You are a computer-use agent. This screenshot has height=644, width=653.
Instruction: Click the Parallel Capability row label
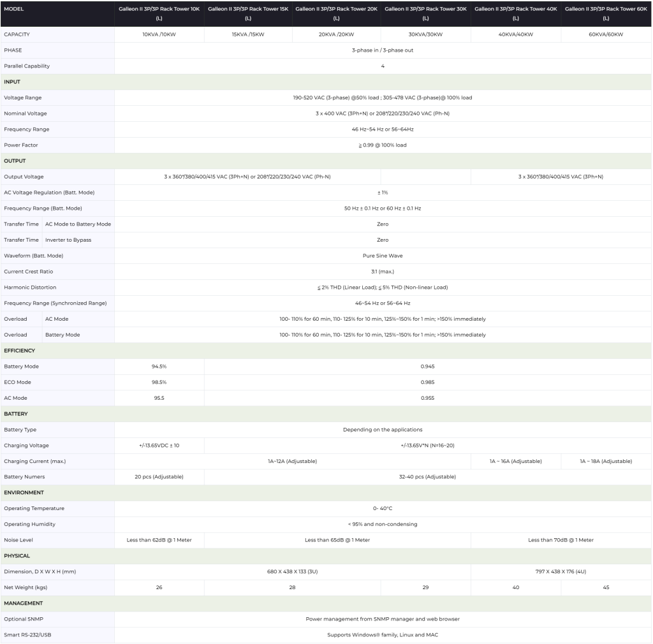(x=27, y=66)
